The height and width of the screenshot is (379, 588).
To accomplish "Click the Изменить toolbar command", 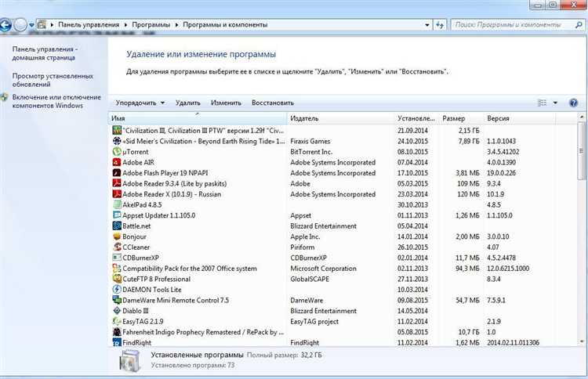I will (x=226, y=103).
